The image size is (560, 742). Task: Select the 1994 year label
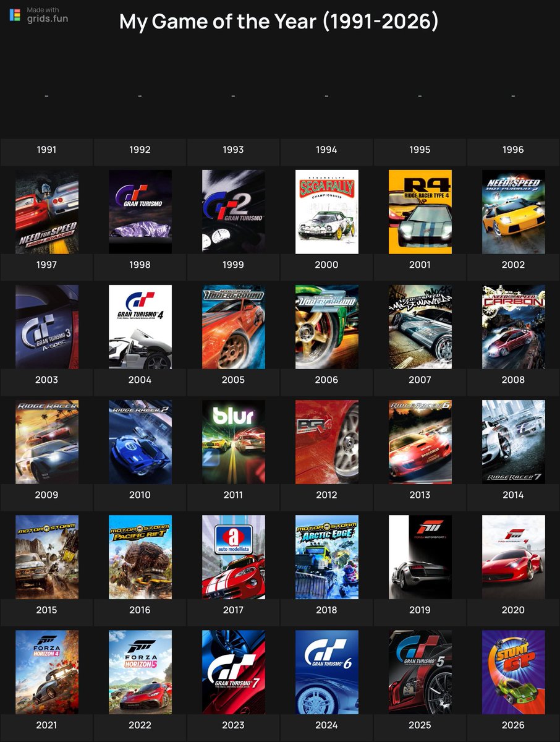tap(327, 150)
